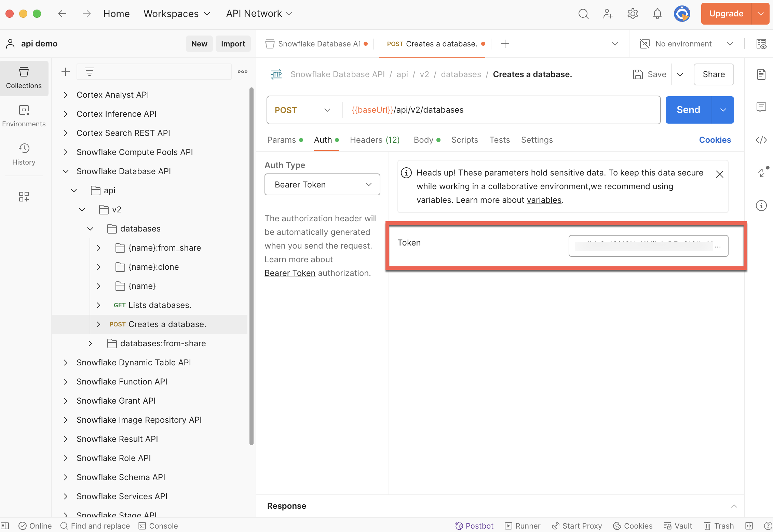Click the notifications bell icon
773x532 pixels.
[x=657, y=14]
